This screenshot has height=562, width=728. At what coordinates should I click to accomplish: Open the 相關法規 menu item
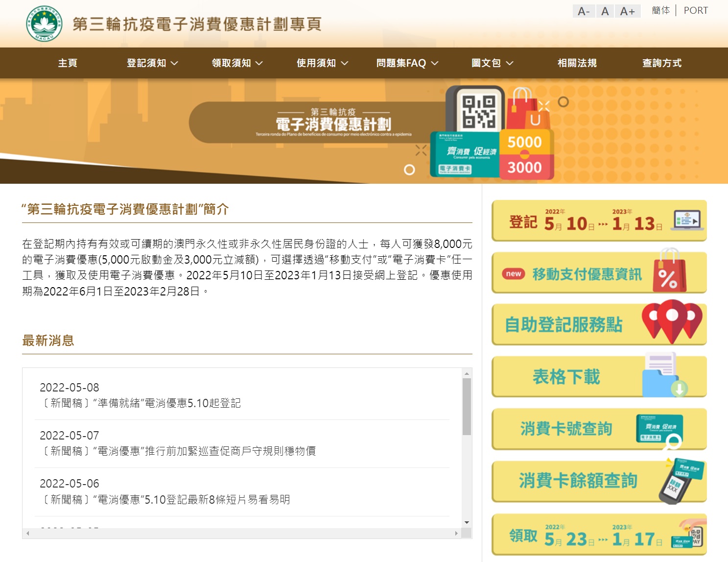pyautogui.click(x=577, y=63)
